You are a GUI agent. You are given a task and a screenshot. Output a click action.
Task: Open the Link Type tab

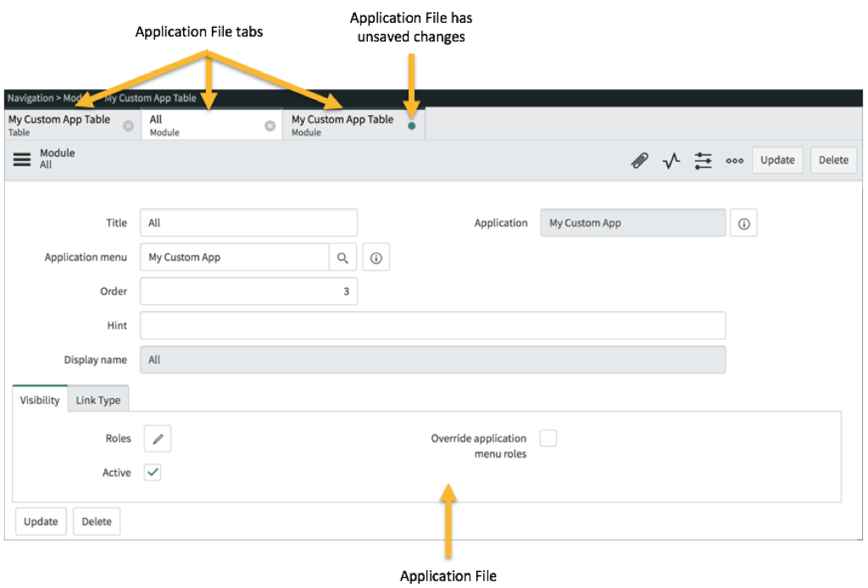(98, 399)
